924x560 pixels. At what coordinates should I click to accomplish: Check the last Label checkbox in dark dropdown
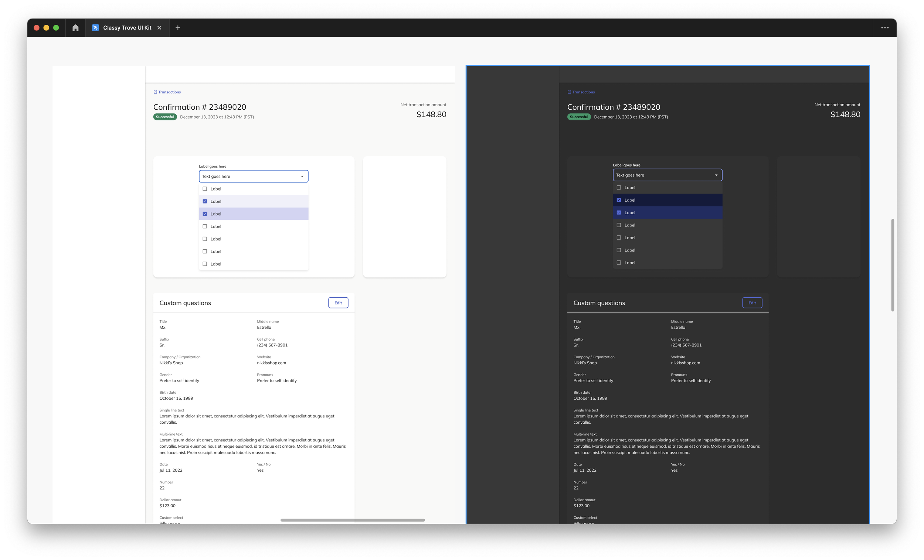click(x=619, y=263)
